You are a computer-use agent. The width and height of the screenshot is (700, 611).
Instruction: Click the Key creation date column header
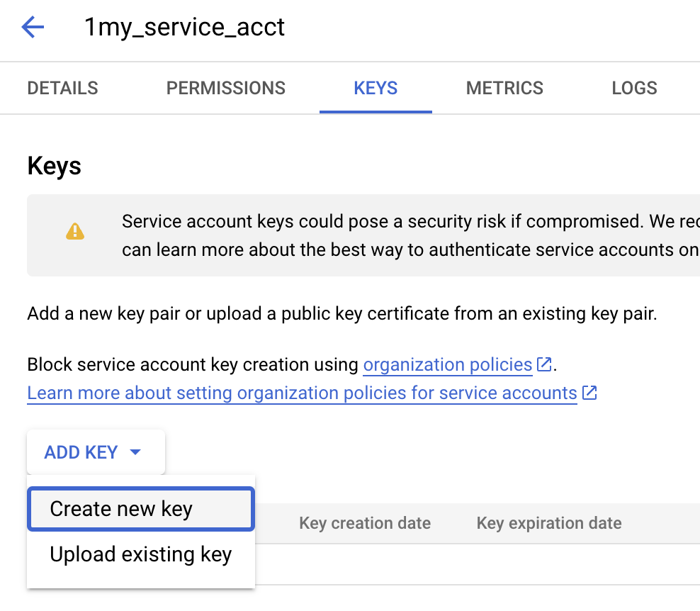(365, 523)
